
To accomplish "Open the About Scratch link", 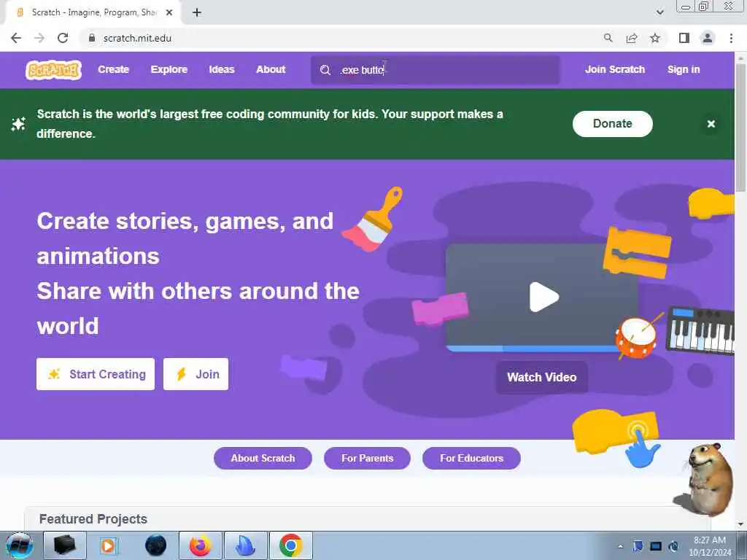I will [263, 458].
